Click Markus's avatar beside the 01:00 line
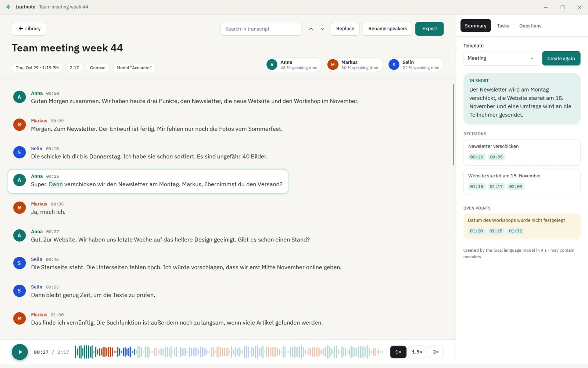The width and height of the screenshot is (588, 368). click(x=19, y=318)
